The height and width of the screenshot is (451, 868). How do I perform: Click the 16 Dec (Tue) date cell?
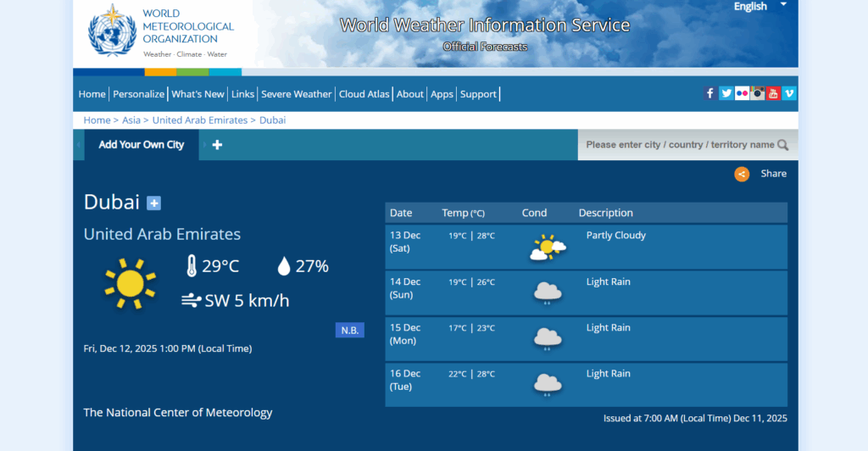coord(405,380)
